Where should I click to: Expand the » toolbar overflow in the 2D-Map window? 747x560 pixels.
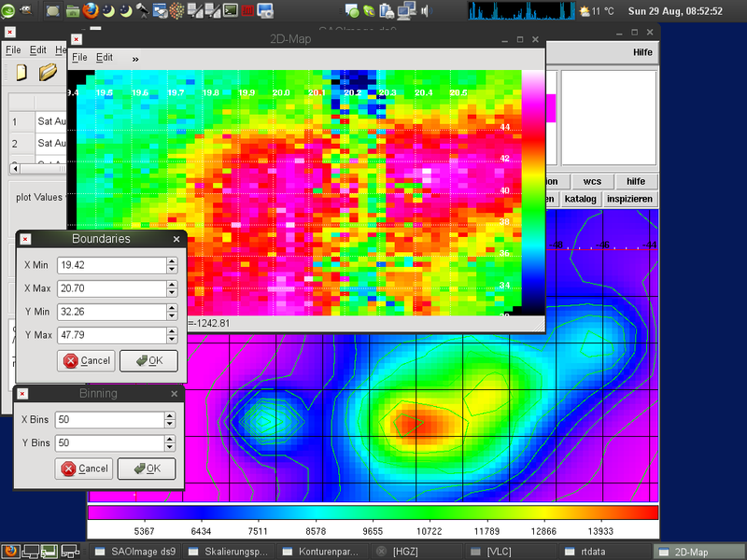click(x=135, y=57)
